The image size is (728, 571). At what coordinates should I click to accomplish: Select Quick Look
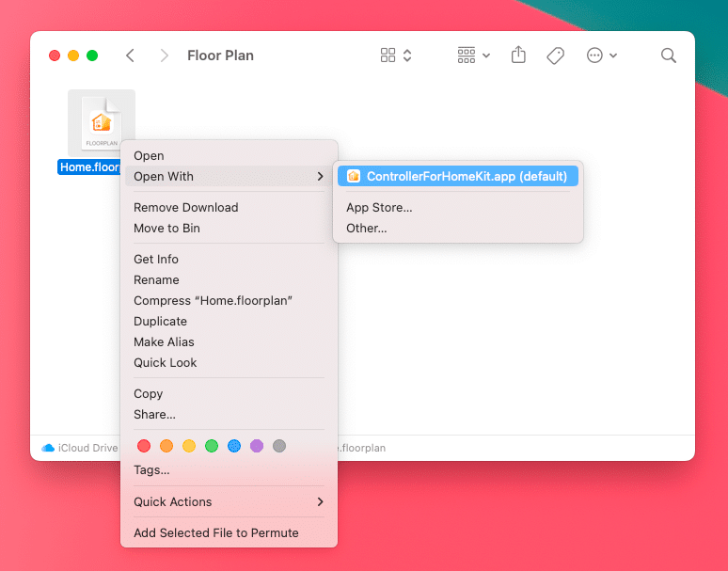click(229, 362)
